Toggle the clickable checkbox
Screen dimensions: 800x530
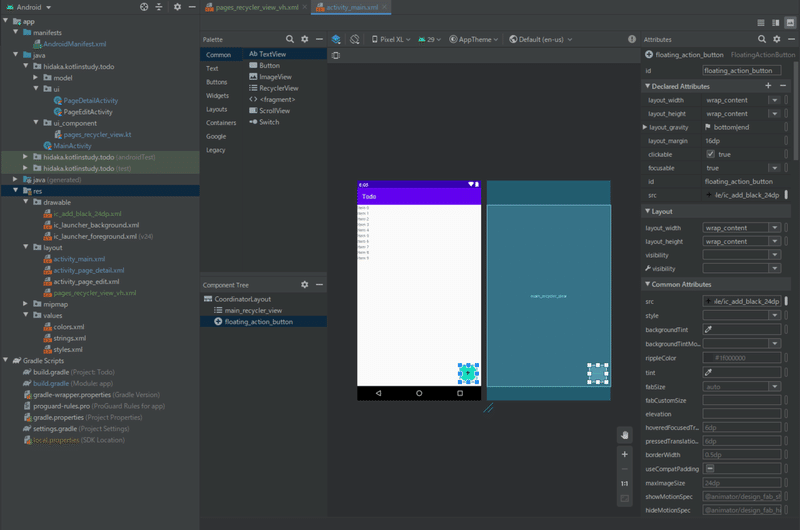(710, 154)
